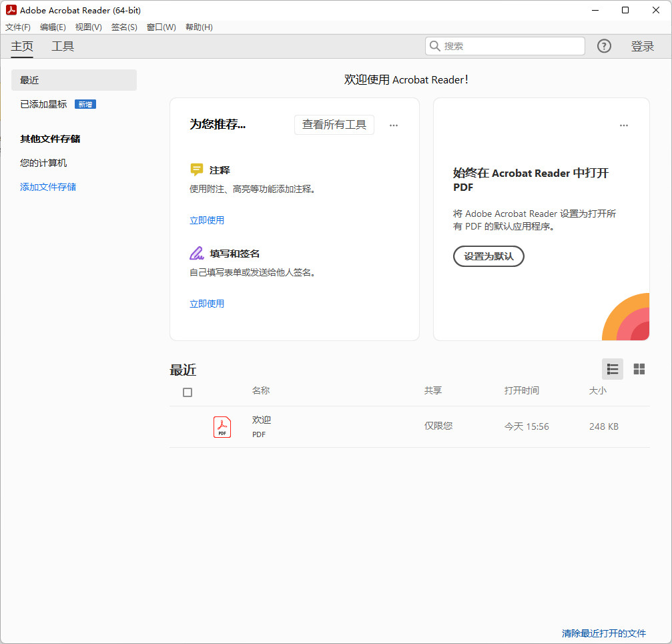Click the purple 填写和签名 pen icon
The height and width of the screenshot is (644, 672).
pos(196,253)
